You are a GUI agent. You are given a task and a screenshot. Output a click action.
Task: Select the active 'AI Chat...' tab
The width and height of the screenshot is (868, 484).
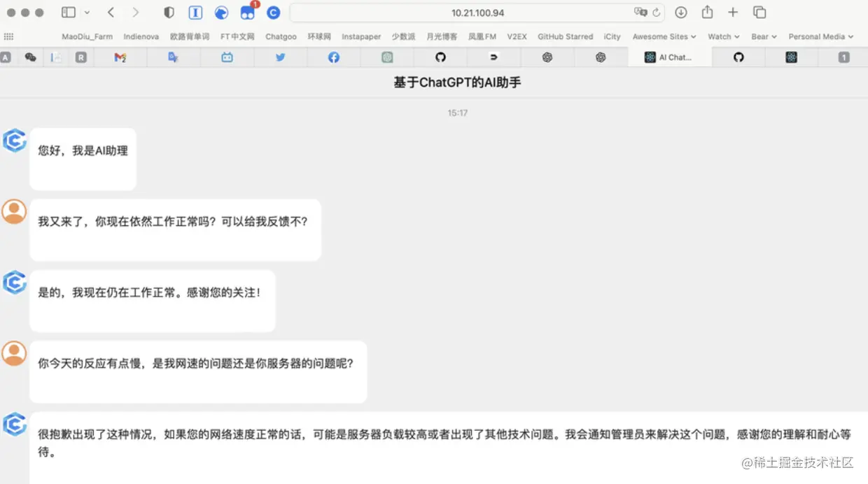pyautogui.click(x=669, y=57)
